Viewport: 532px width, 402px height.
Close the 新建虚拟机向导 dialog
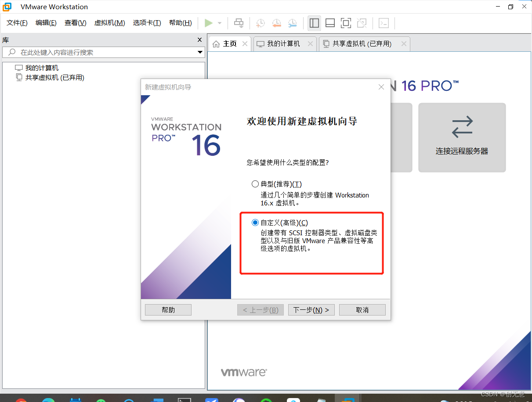pyautogui.click(x=381, y=87)
